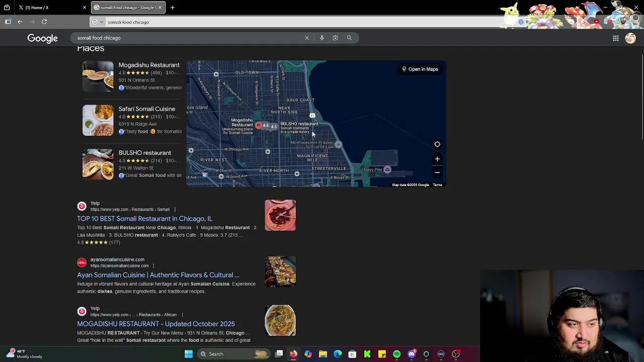
Task: Click the Google logo
Action: [x=43, y=38]
